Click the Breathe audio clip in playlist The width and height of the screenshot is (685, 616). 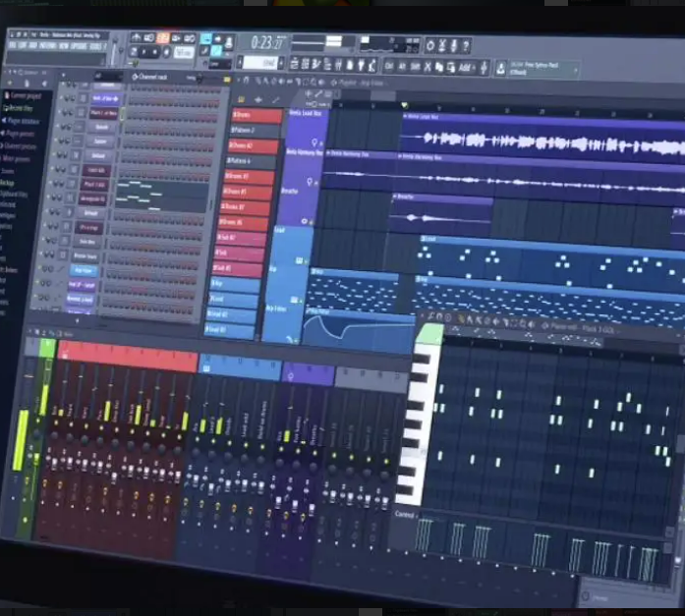tap(442, 213)
